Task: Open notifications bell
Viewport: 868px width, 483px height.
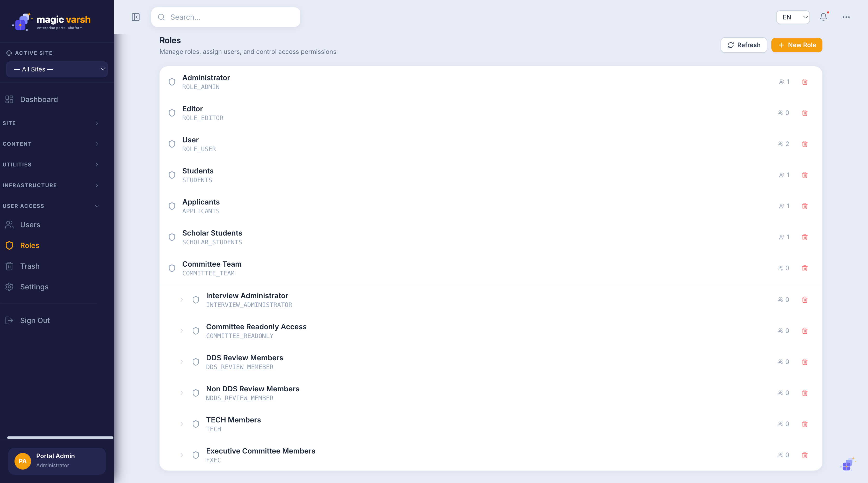Action: (x=823, y=17)
